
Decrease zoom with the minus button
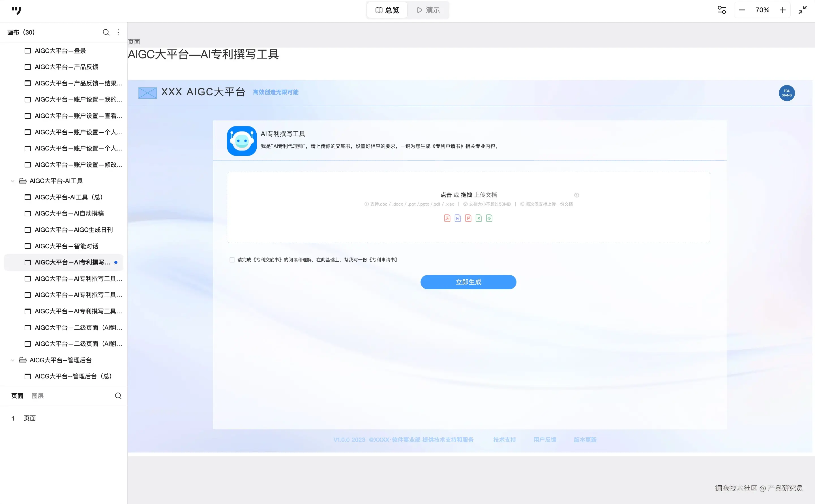pyautogui.click(x=742, y=10)
